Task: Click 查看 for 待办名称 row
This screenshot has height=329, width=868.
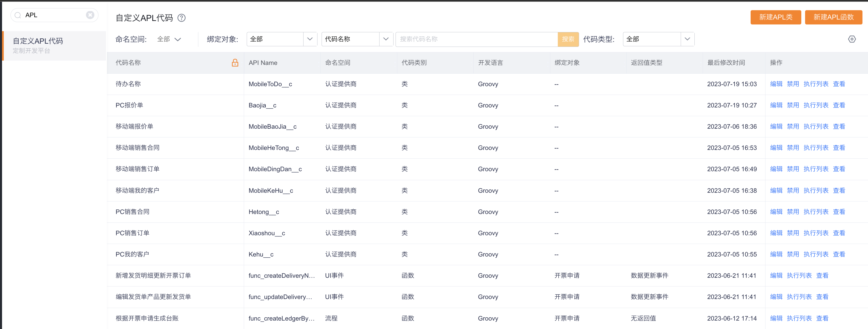Action: tap(839, 84)
